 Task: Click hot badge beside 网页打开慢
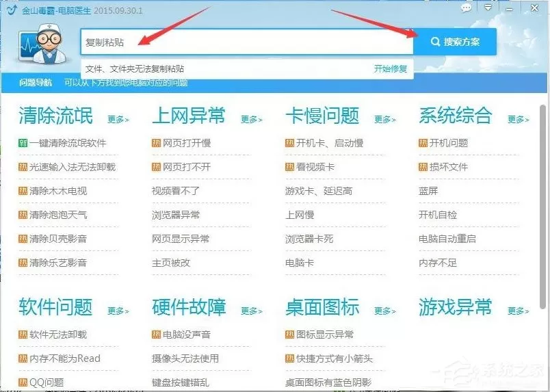[x=156, y=143]
